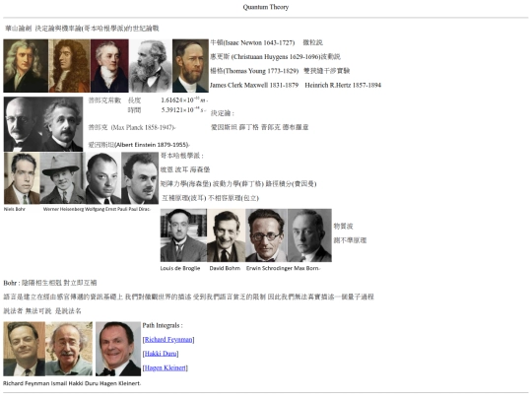Click the David Bohm photo
This screenshot has height=399, width=532.
coord(226,235)
